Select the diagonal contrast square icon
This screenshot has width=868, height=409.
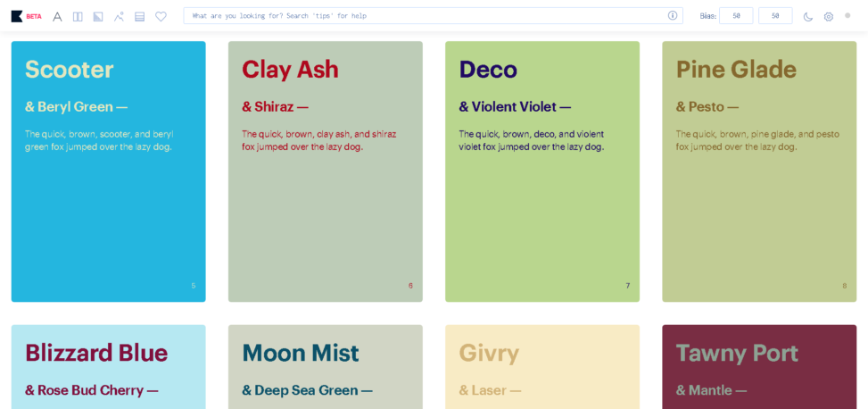point(98,17)
